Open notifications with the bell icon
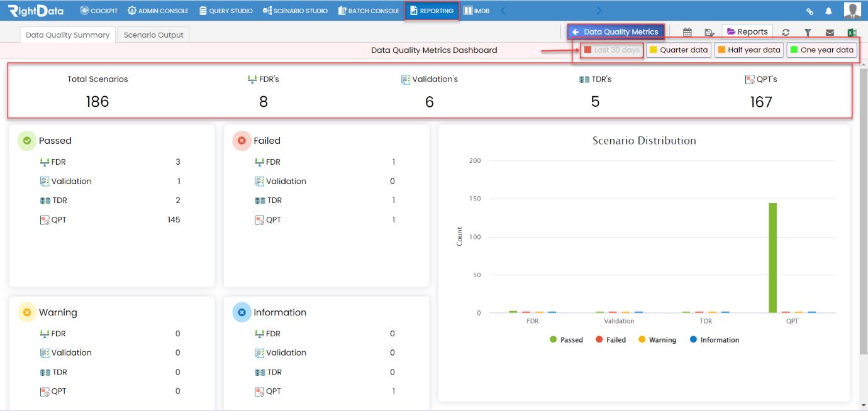Image resolution: width=868 pixels, height=411 pixels. point(828,11)
